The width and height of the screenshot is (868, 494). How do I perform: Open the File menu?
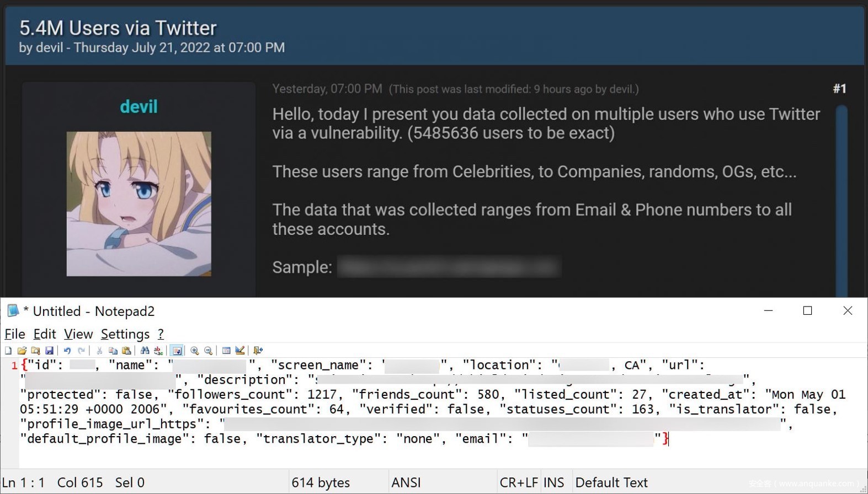pyautogui.click(x=15, y=334)
